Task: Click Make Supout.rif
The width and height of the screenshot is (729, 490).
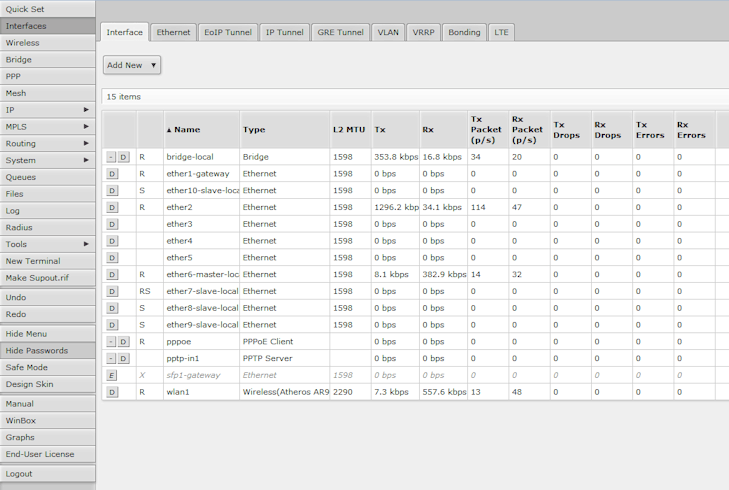Action: [47, 278]
